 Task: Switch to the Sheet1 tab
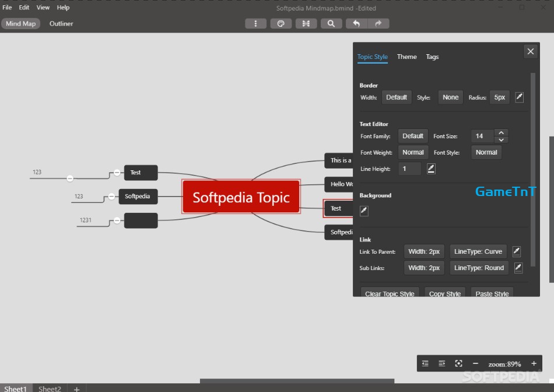[16, 388]
